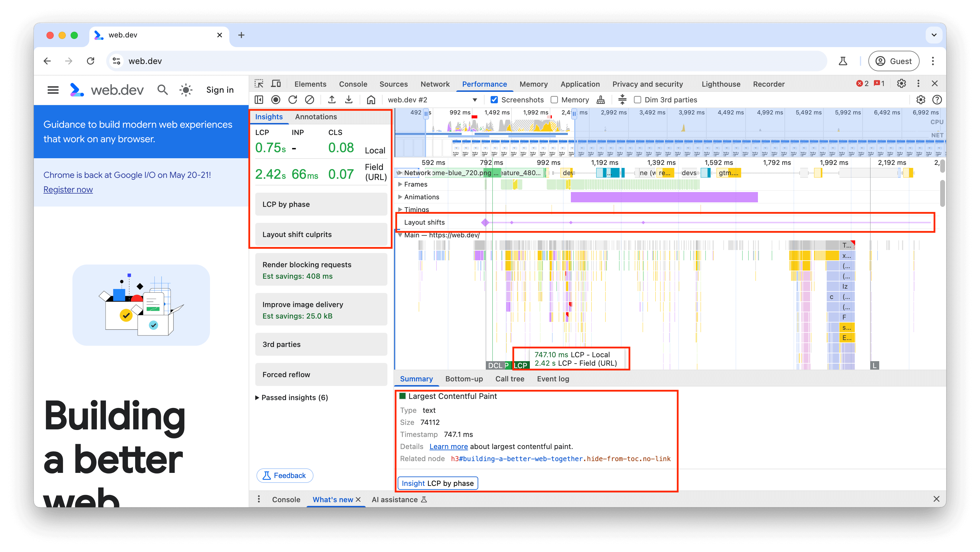Viewport: 980px width, 552px height.
Task: Click the reload and profile icon
Action: (294, 100)
